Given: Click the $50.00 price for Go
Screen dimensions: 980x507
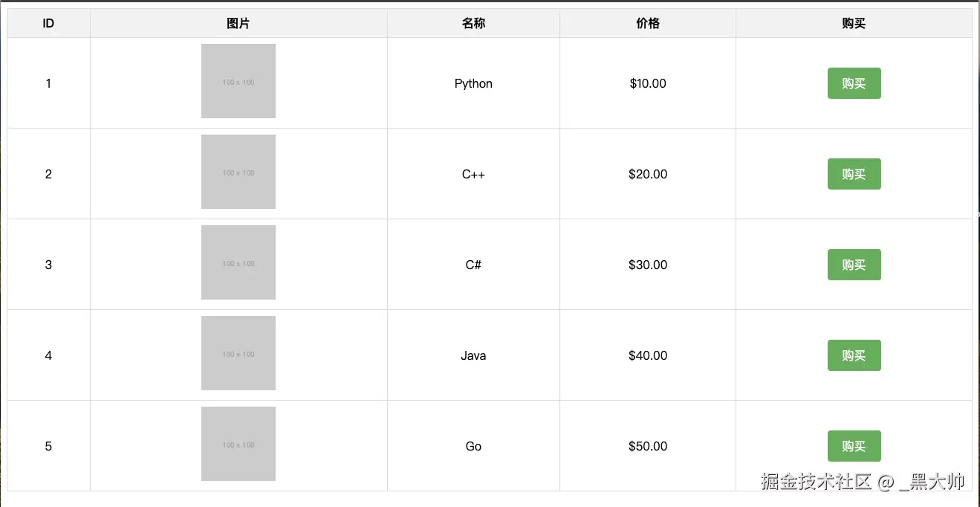Looking at the screenshot, I should point(648,446).
